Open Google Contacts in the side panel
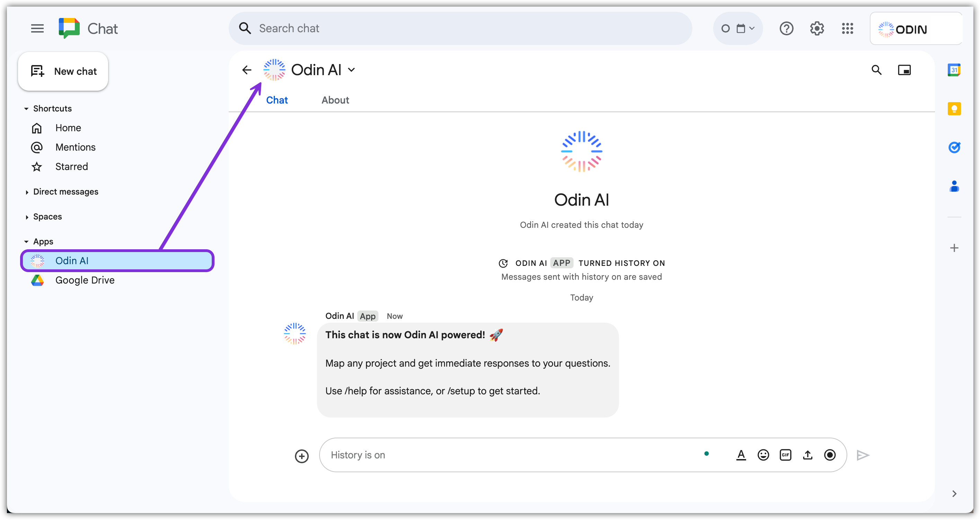 954,186
